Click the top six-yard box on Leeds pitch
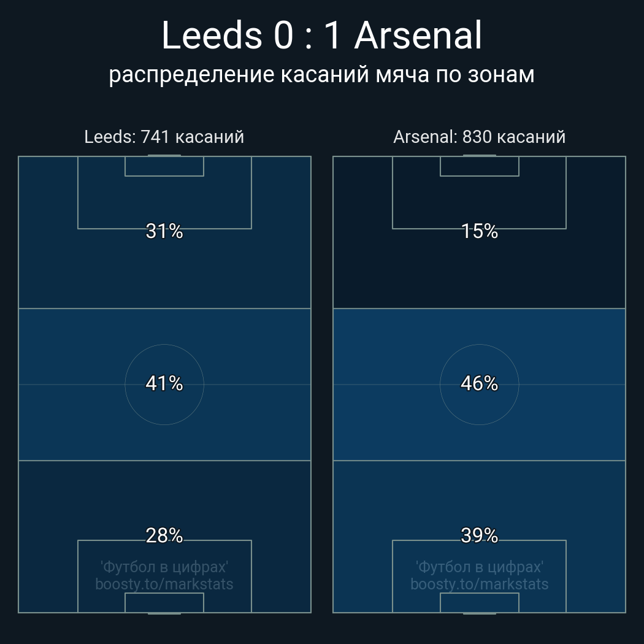644x644 pixels. (x=164, y=166)
